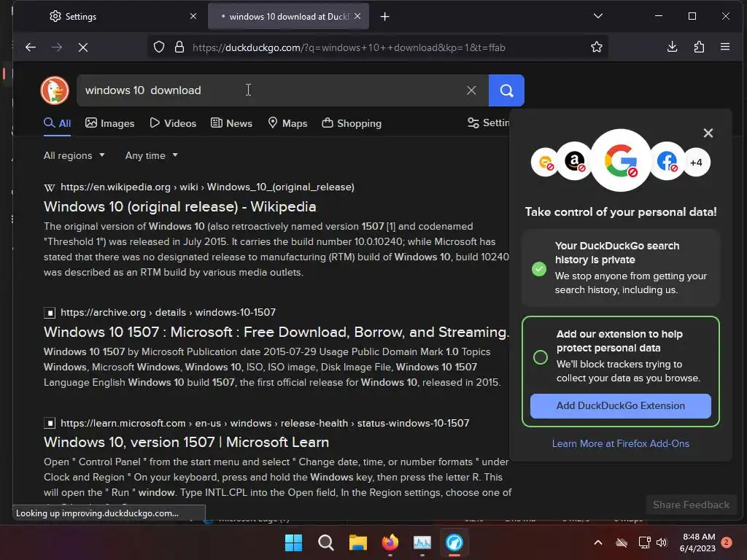This screenshot has height=560, width=747.
Task: Click the blocked Facebook tracker icon
Action: (x=667, y=161)
